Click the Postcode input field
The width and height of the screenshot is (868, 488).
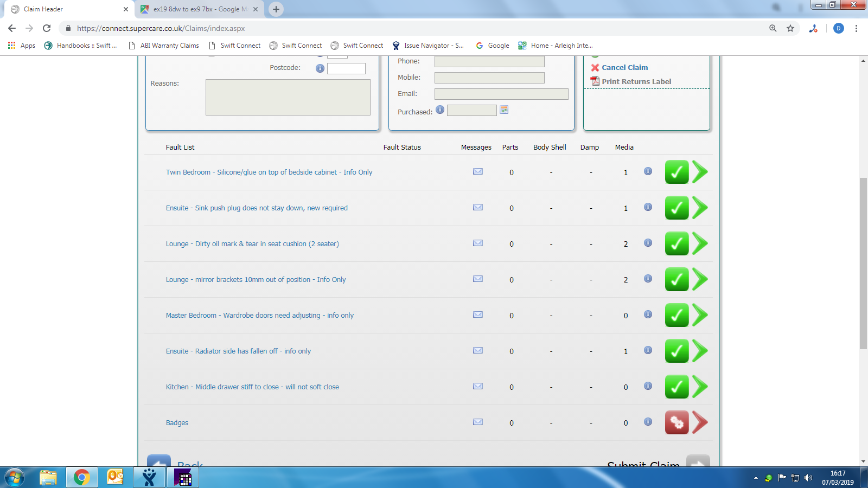(346, 68)
